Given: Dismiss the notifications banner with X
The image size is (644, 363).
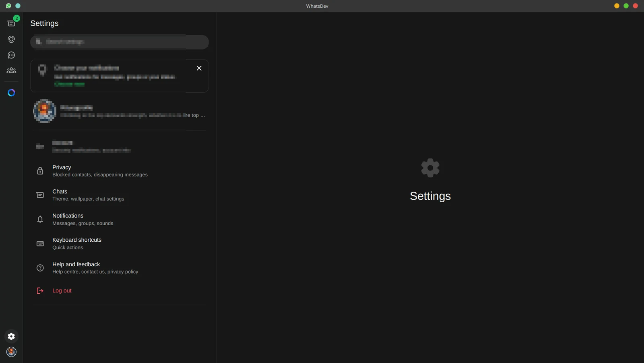Looking at the screenshot, I should [x=199, y=68].
